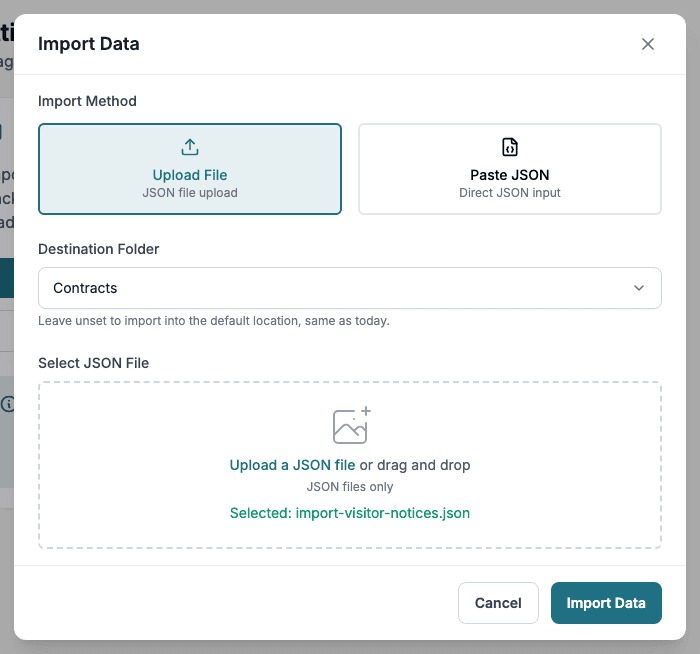Viewport: 700px width, 654px height.
Task: Click the JSON file braces icon
Action: coord(510,147)
